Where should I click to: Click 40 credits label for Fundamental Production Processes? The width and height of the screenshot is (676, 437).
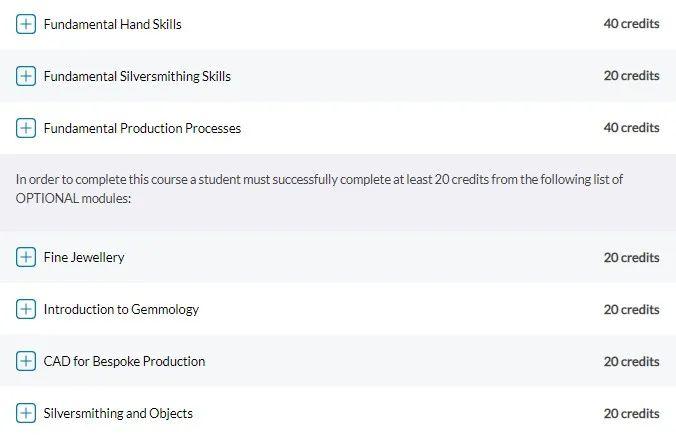click(631, 128)
